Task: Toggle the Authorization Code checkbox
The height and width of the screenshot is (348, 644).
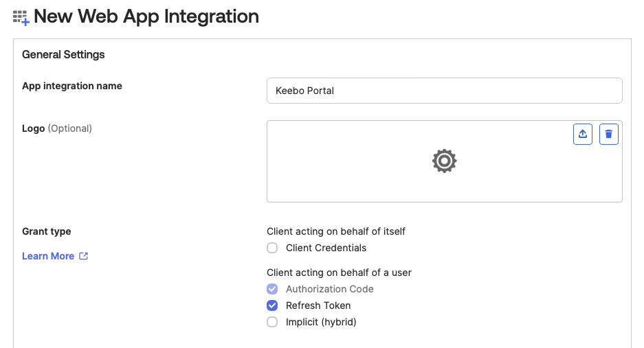Action: click(272, 289)
